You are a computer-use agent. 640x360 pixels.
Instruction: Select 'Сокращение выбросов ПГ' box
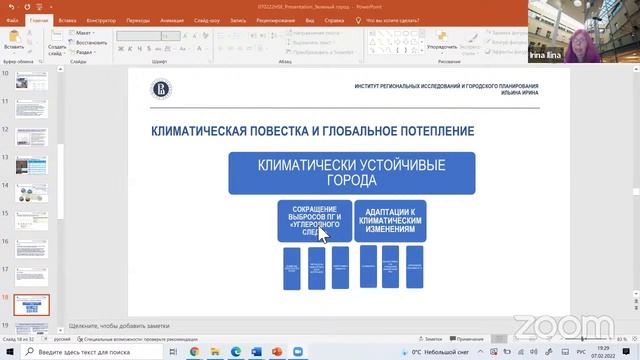click(x=314, y=221)
